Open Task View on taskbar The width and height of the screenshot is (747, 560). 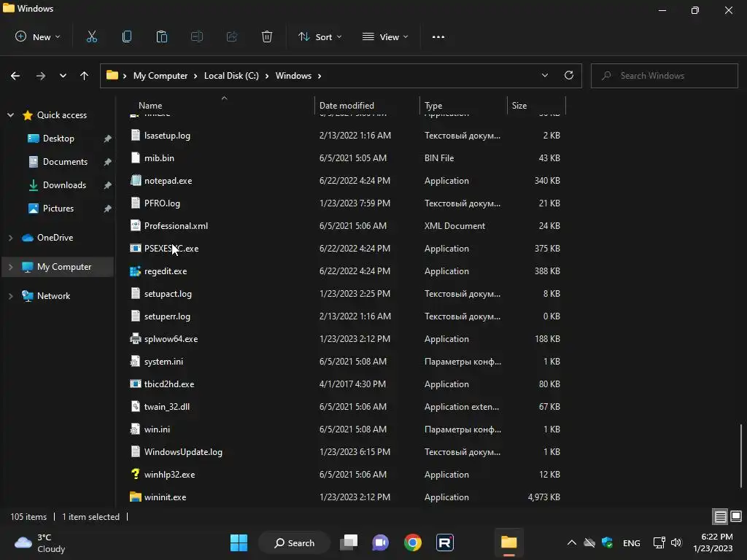[x=349, y=542]
